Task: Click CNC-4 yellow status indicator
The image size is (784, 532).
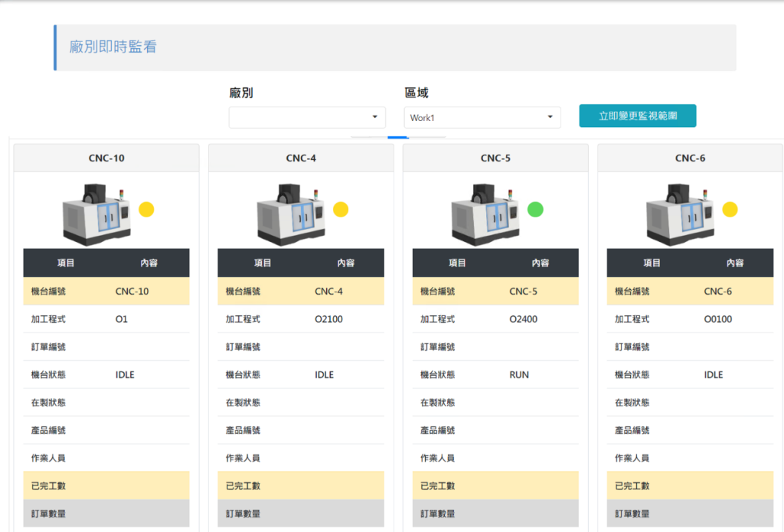Action: tap(341, 210)
